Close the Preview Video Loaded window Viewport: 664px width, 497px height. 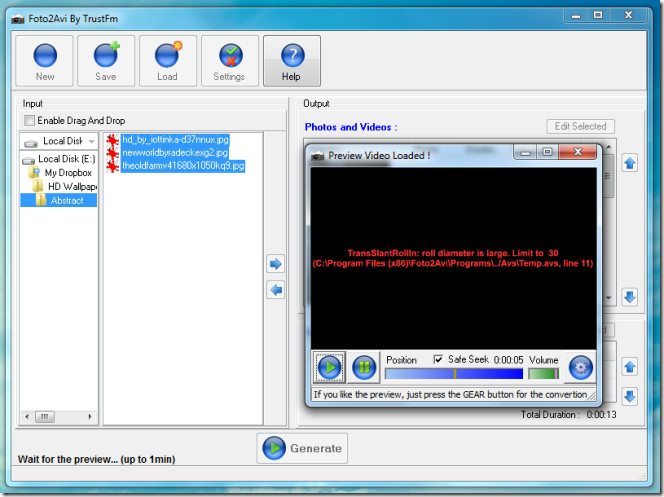click(578, 152)
